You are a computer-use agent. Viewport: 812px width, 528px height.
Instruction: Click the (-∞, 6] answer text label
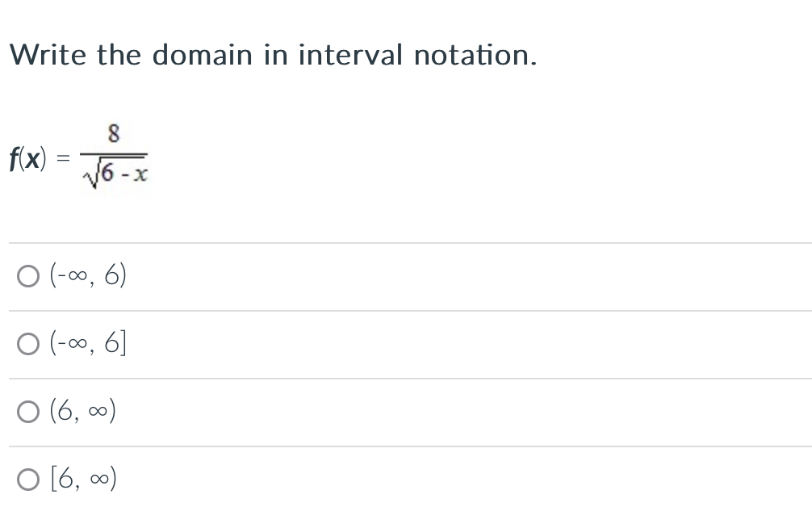pyautogui.click(x=88, y=343)
